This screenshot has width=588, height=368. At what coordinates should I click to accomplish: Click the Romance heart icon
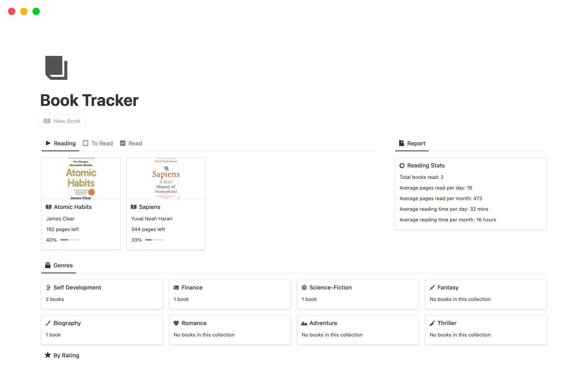point(176,323)
